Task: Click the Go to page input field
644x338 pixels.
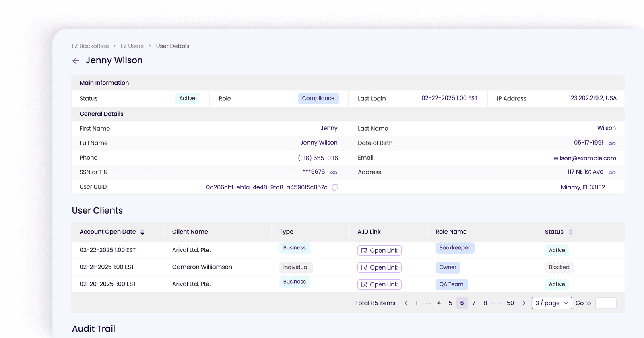Action: coord(605,303)
